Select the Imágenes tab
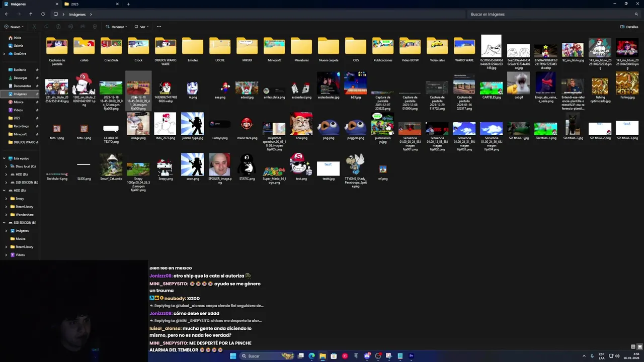The image size is (644, 362). tap(30, 4)
